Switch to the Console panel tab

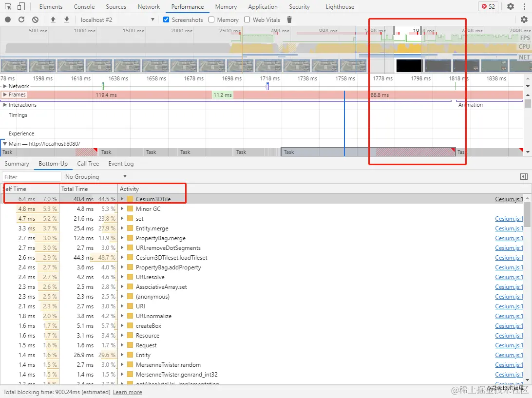84,6
